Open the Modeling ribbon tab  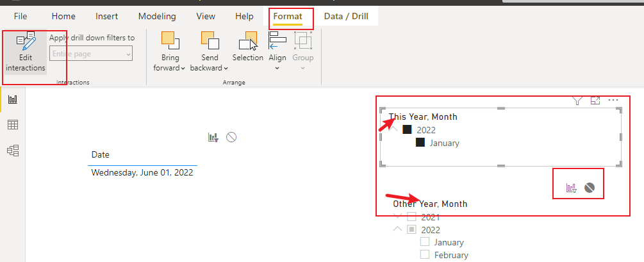coord(157,17)
